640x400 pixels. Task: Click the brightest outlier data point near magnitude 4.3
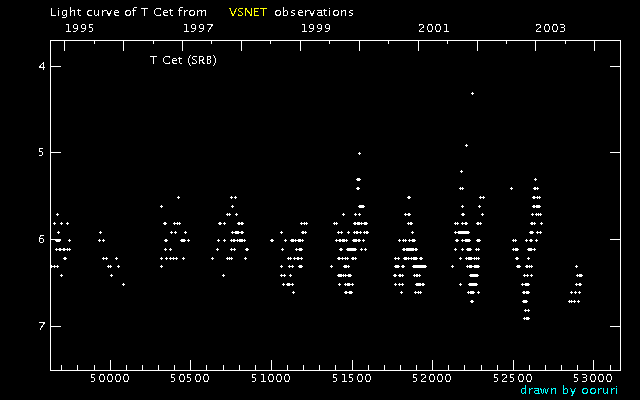[x=472, y=93]
